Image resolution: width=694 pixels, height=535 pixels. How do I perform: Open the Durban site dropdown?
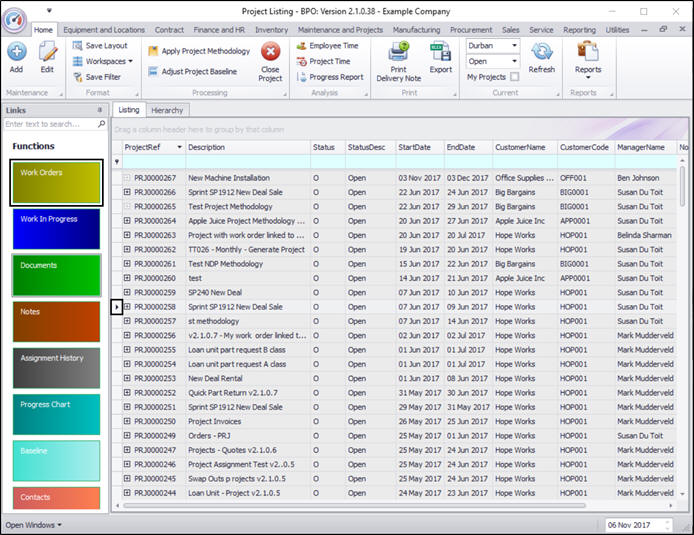(514, 46)
